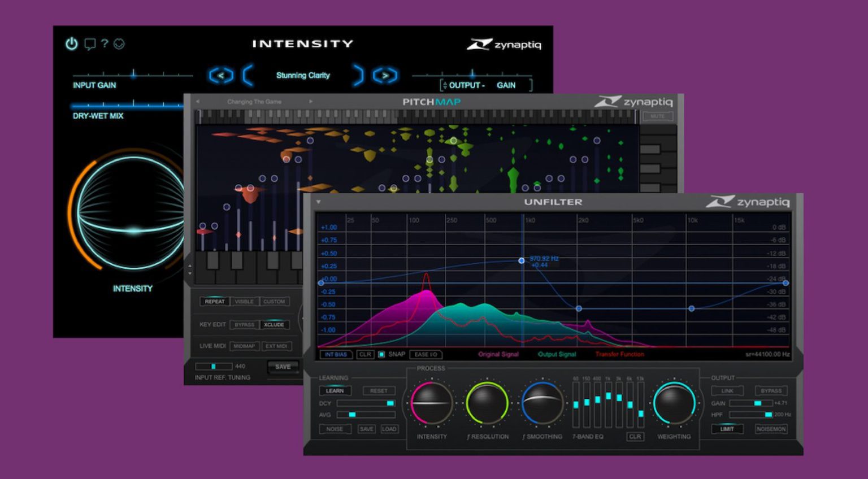The height and width of the screenshot is (479, 868).
Task: Toggle LIMIT in the Unfilter output section
Action: coord(728,429)
